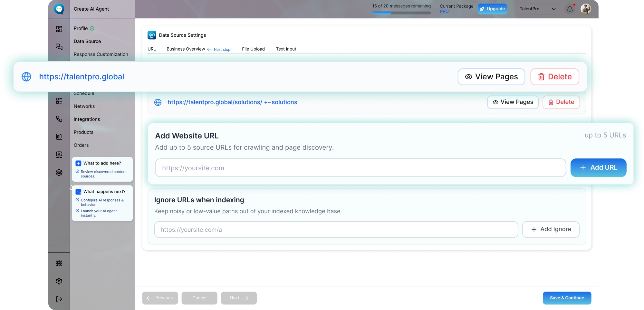644x310 pixels.
Task: Click the 'Create AI Agent' title
Action: click(x=91, y=9)
